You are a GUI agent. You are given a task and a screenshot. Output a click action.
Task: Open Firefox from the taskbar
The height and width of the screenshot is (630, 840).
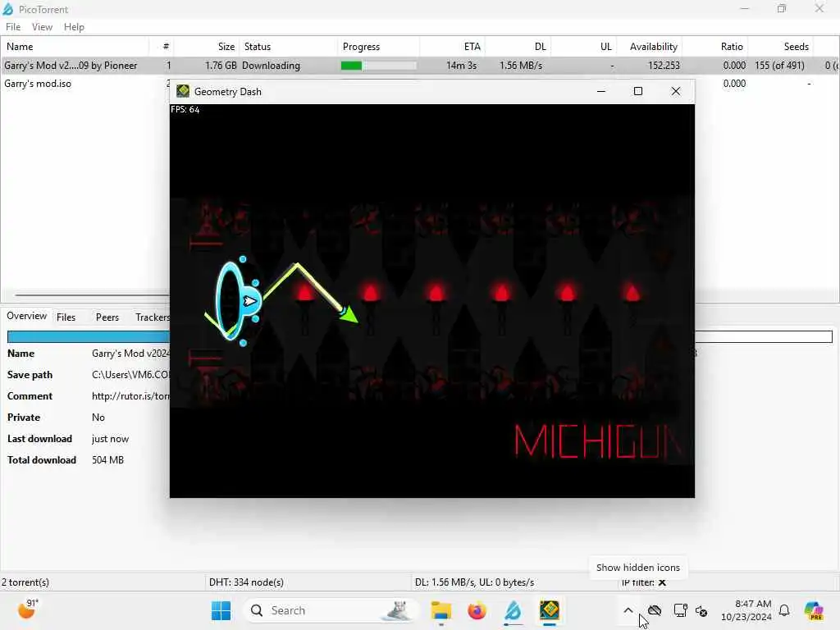tap(477, 610)
